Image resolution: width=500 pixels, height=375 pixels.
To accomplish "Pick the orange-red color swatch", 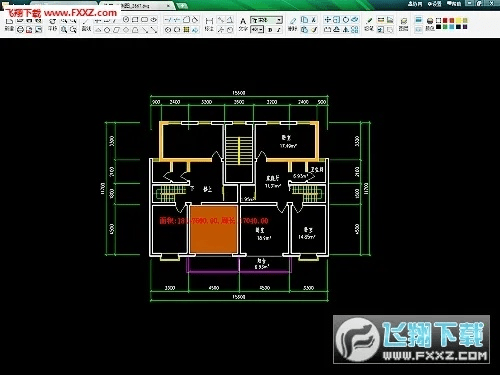I will (x=452, y=20).
